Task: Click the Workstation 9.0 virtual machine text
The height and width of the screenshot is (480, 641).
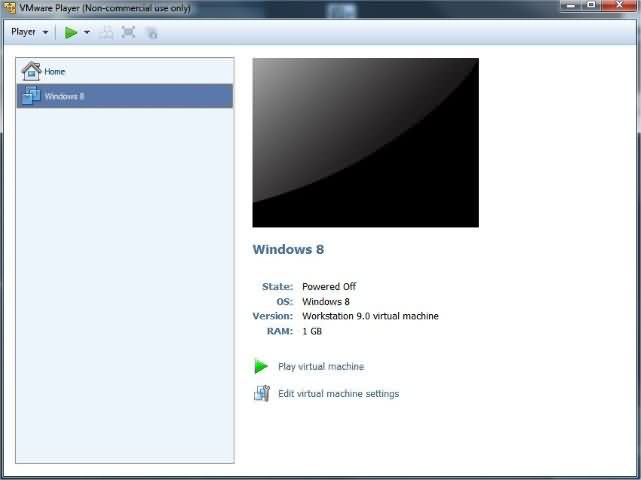Action: pyautogui.click(x=370, y=316)
